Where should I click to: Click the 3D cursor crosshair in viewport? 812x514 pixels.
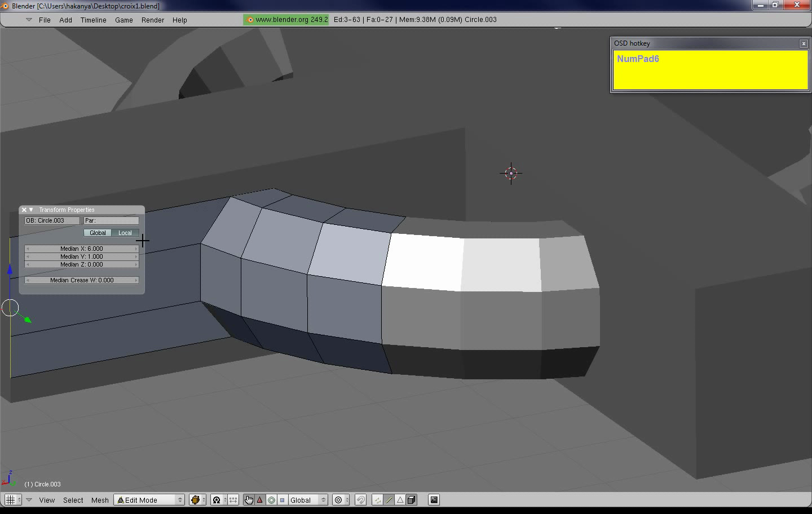[511, 174]
